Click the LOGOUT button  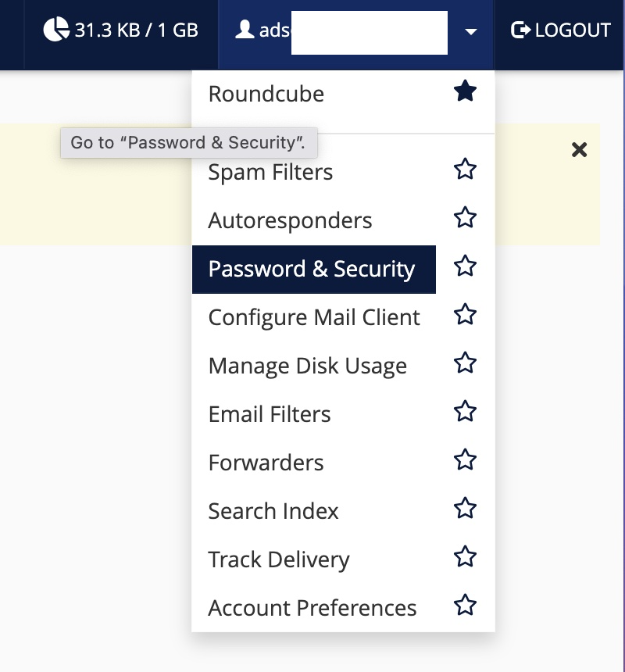pos(560,31)
